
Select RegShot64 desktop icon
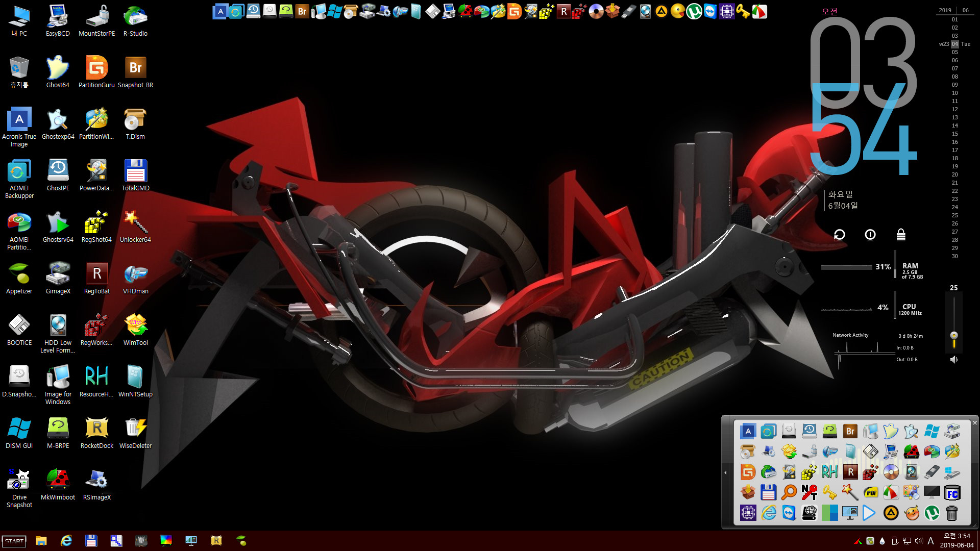click(96, 227)
